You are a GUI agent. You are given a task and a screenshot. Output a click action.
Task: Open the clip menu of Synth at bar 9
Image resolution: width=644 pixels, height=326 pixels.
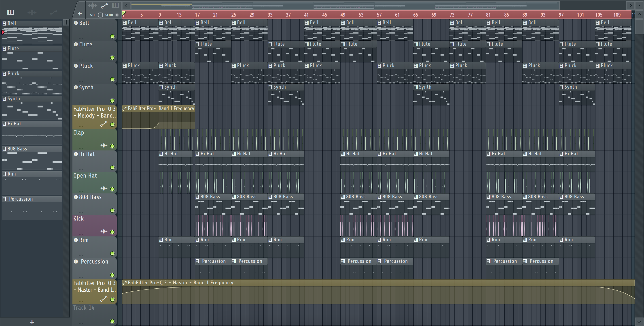(161, 87)
